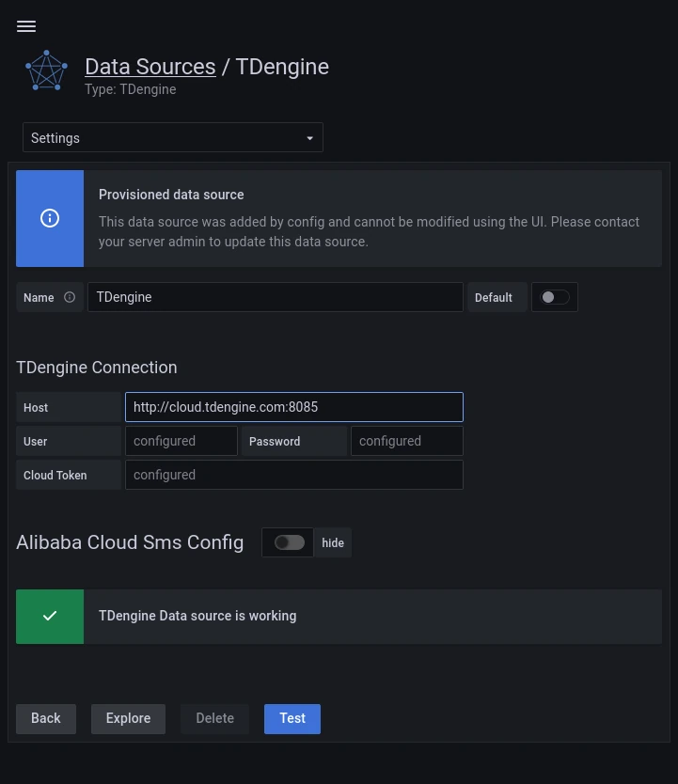
Task: Click the Name input field
Action: point(275,297)
